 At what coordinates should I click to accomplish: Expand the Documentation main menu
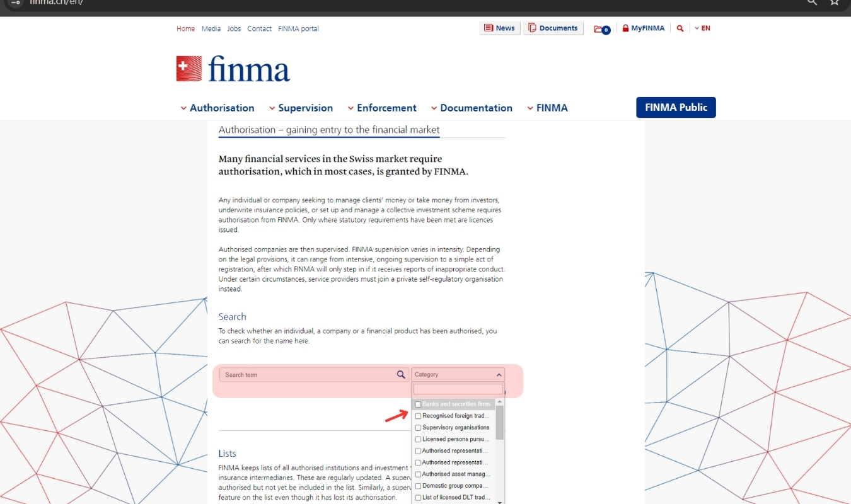pos(472,108)
